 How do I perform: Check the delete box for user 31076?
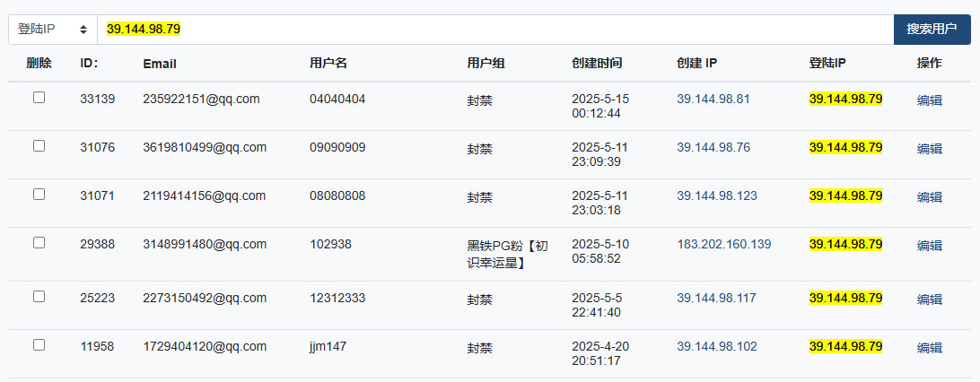click(x=39, y=146)
